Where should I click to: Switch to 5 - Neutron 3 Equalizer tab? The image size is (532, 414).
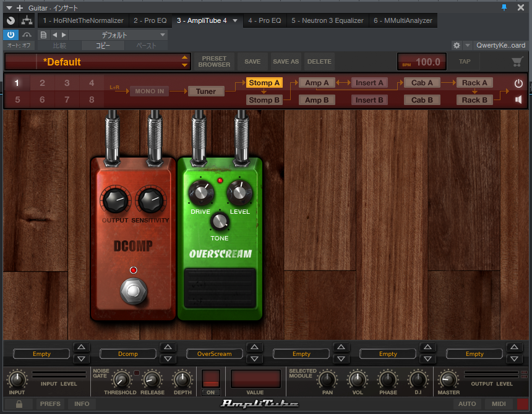click(327, 20)
